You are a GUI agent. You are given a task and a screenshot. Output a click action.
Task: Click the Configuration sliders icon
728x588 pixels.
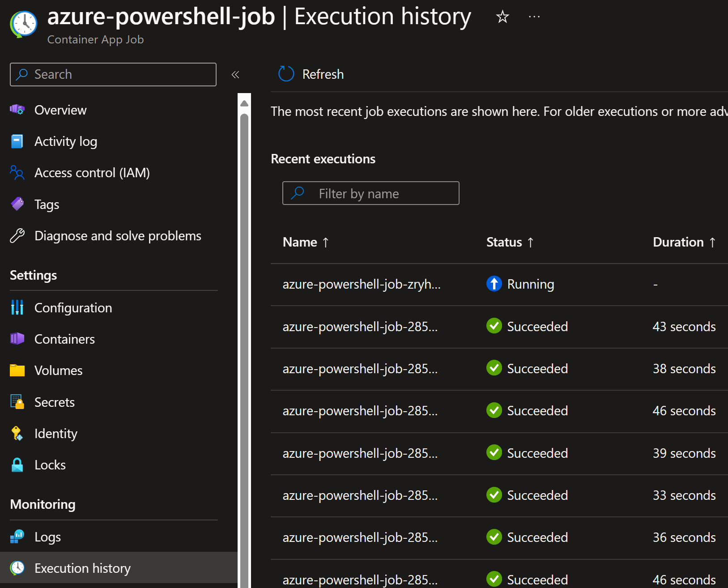[17, 307]
